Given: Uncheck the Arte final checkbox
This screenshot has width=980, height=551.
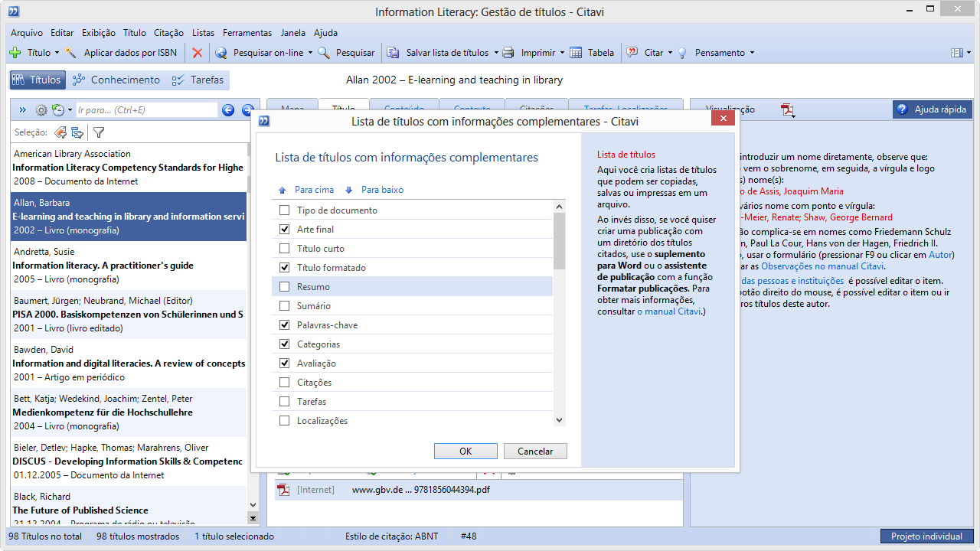Looking at the screenshot, I should pos(285,230).
